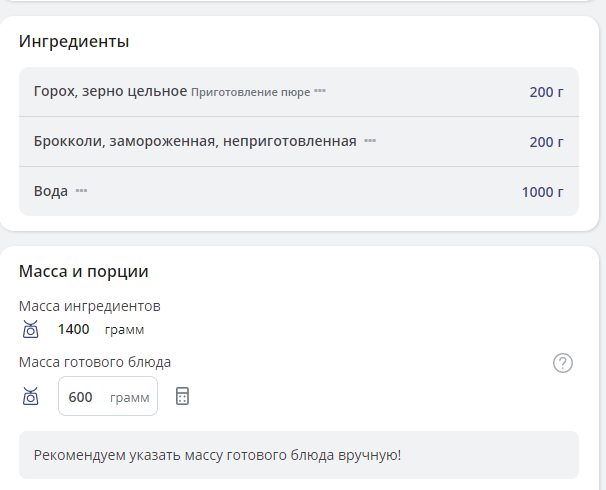Click the three dots next to Брокколи

tap(370, 141)
